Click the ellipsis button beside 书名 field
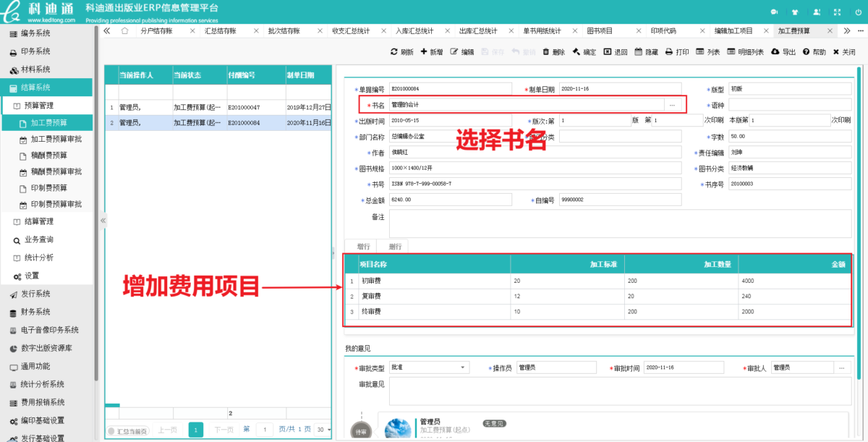This screenshot has height=442, width=868. (672, 105)
